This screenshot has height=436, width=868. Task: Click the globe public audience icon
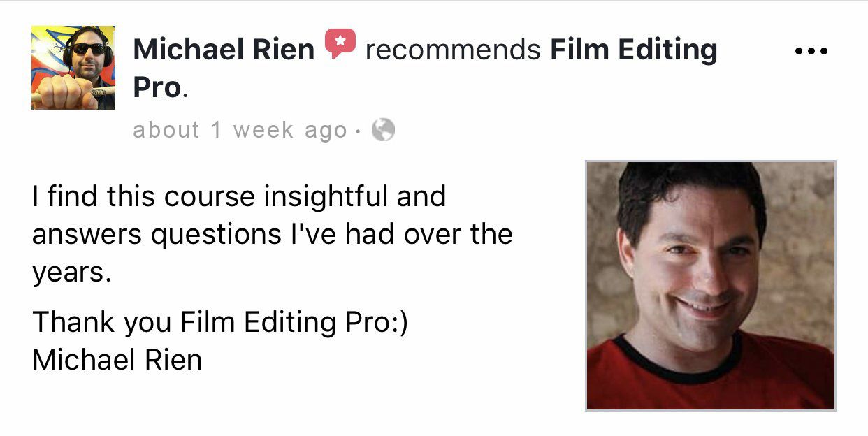coord(383,129)
